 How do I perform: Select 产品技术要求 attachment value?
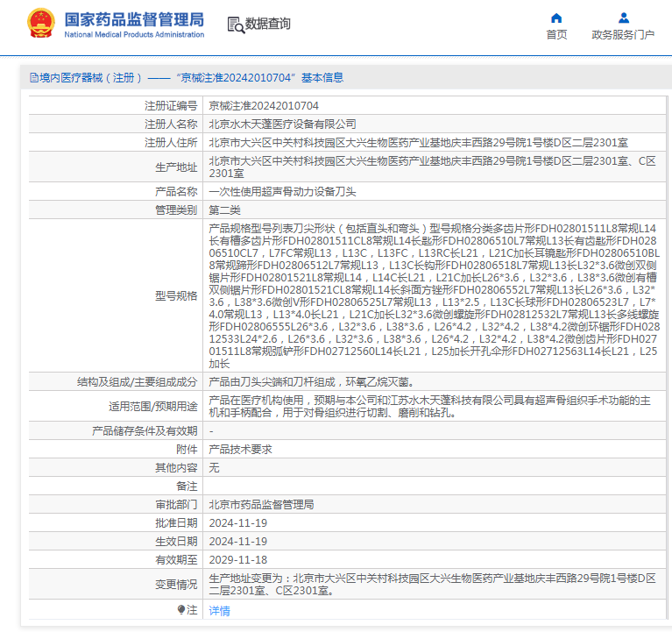[x=240, y=450]
